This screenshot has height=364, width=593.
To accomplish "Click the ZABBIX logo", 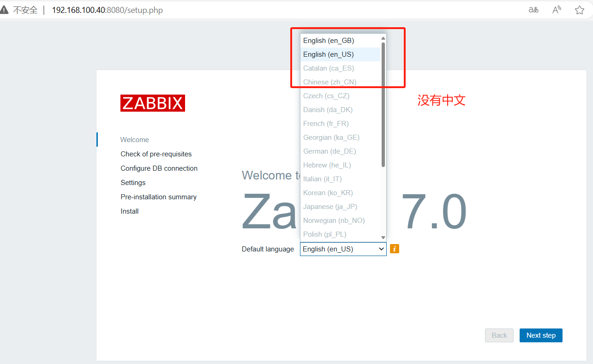I will (x=153, y=103).
